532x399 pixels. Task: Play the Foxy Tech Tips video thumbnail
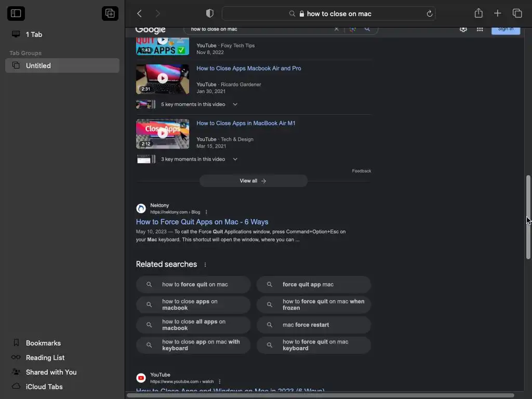click(x=163, y=46)
